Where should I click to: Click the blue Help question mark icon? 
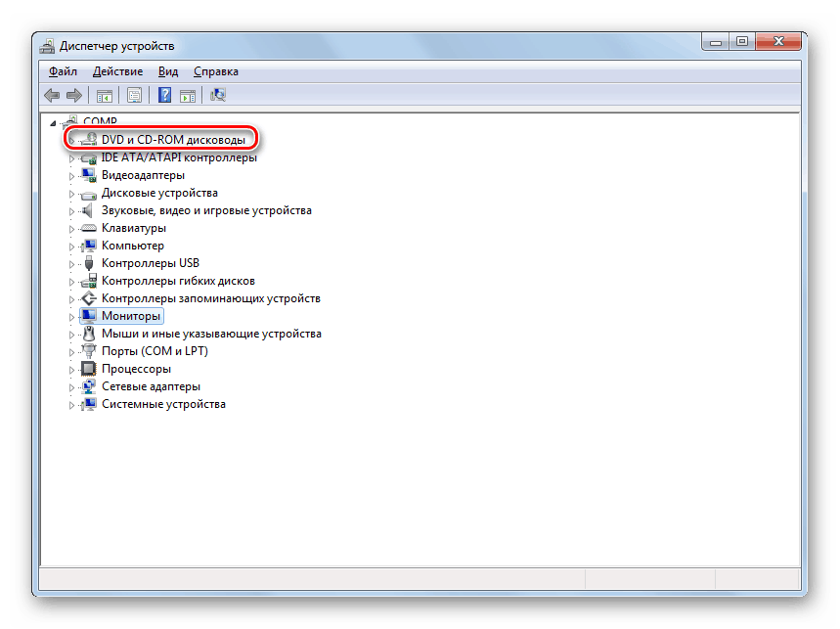164,95
